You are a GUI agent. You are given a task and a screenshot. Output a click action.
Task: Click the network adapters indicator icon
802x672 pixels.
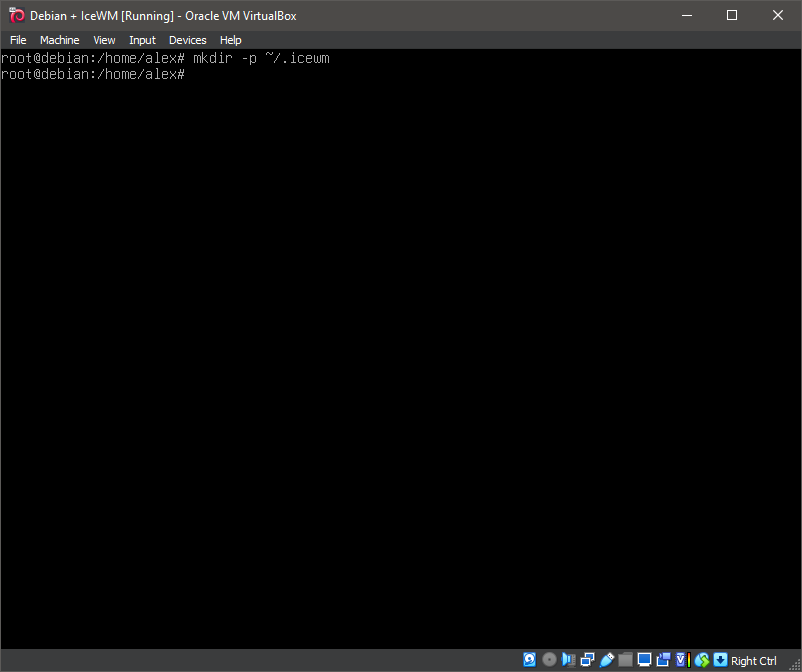pos(587,660)
